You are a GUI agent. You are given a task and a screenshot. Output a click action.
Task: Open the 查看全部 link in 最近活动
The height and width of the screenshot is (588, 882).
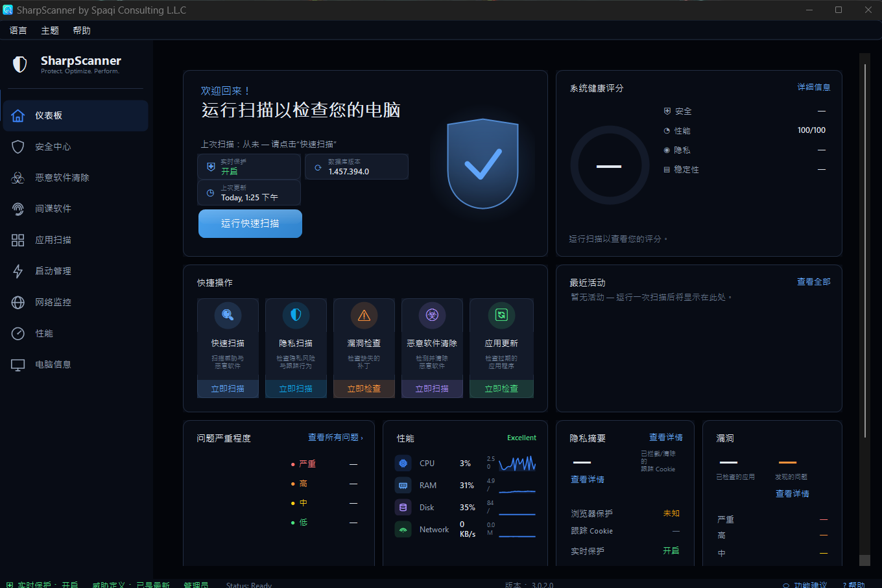[814, 281]
